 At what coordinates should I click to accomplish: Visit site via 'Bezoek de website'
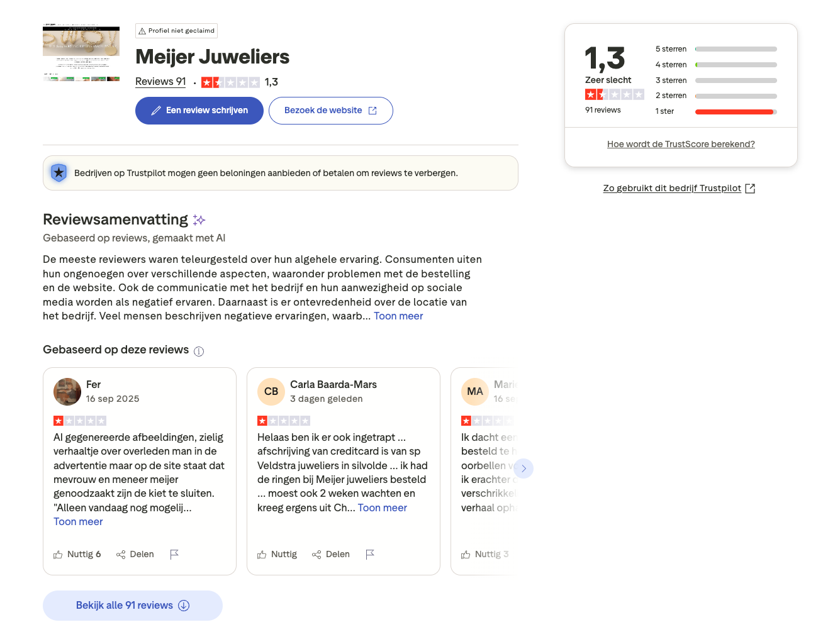click(x=330, y=111)
